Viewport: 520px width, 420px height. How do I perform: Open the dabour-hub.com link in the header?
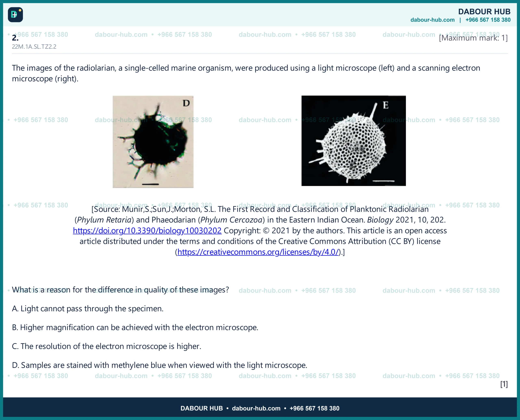(x=432, y=20)
